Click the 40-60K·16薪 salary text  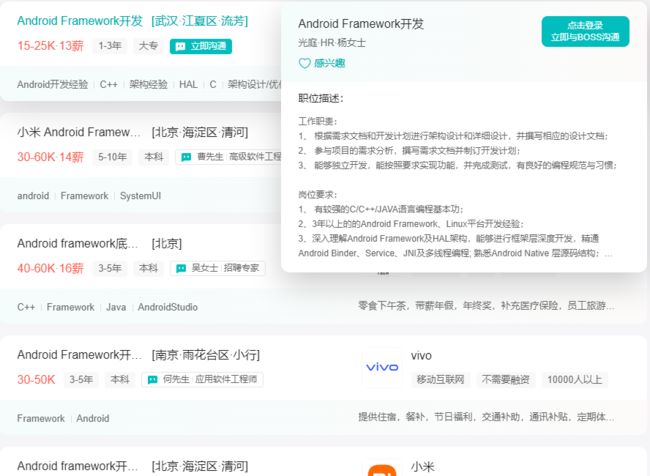pos(50,268)
